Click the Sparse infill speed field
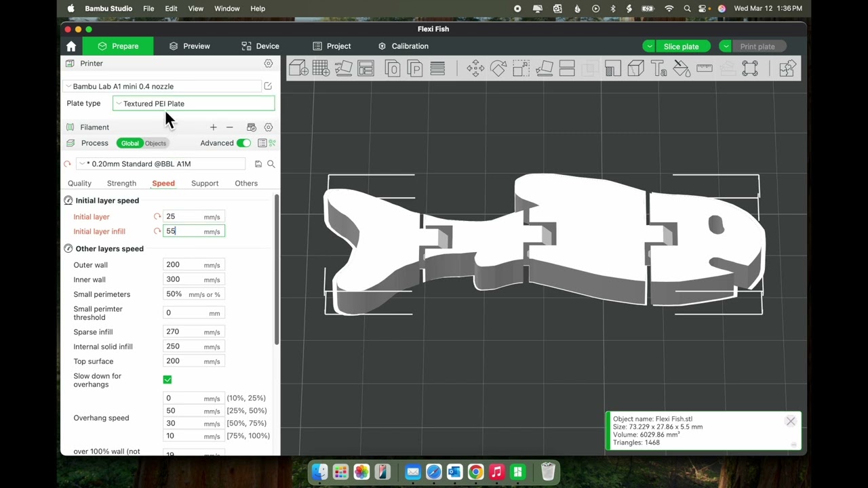868x488 pixels. tap(193, 332)
